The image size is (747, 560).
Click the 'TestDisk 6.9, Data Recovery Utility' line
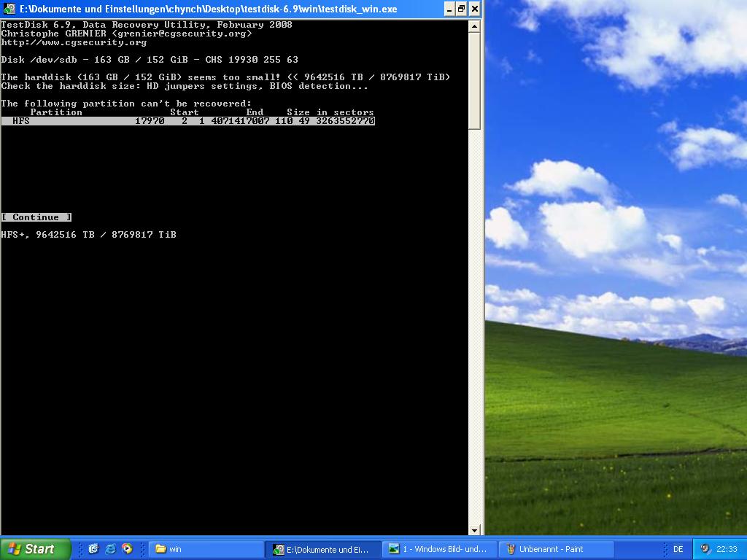[147, 25]
